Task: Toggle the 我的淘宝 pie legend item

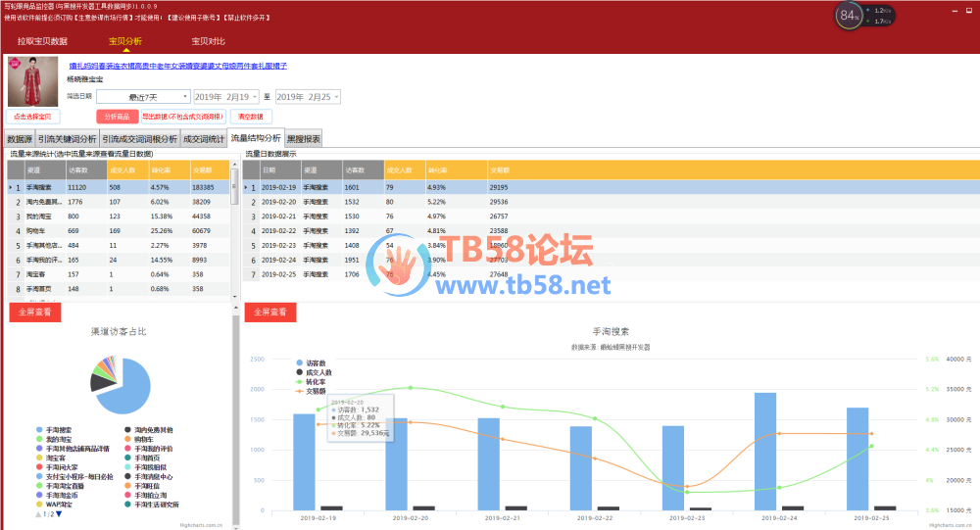Action: [x=54, y=439]
